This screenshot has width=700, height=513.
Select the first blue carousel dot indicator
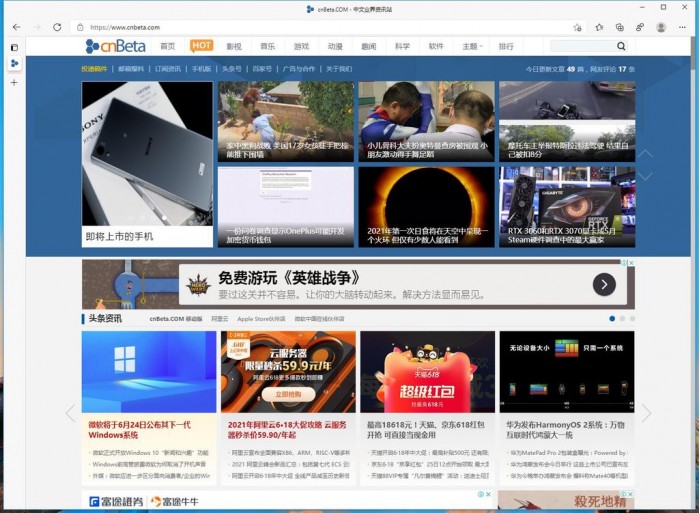tap(612, 319)
